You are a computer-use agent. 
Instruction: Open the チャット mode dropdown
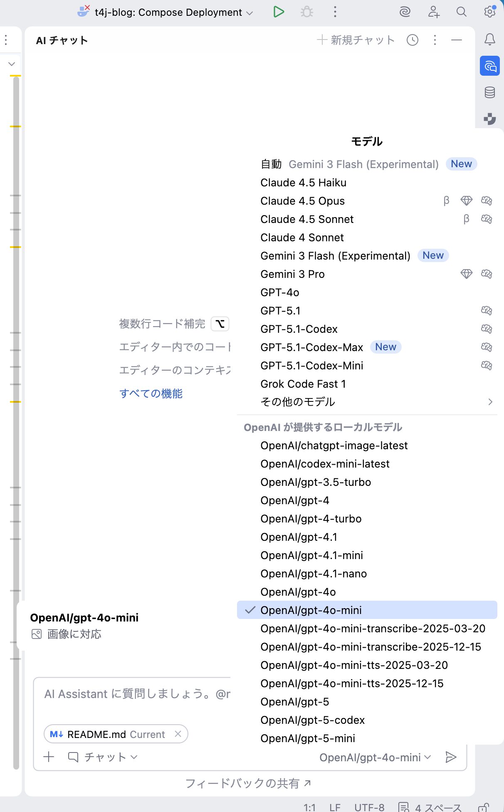pos(103,757)
